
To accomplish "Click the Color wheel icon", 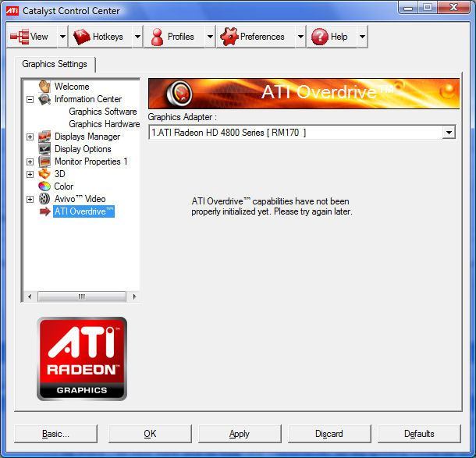I will (x=44, y=186).
